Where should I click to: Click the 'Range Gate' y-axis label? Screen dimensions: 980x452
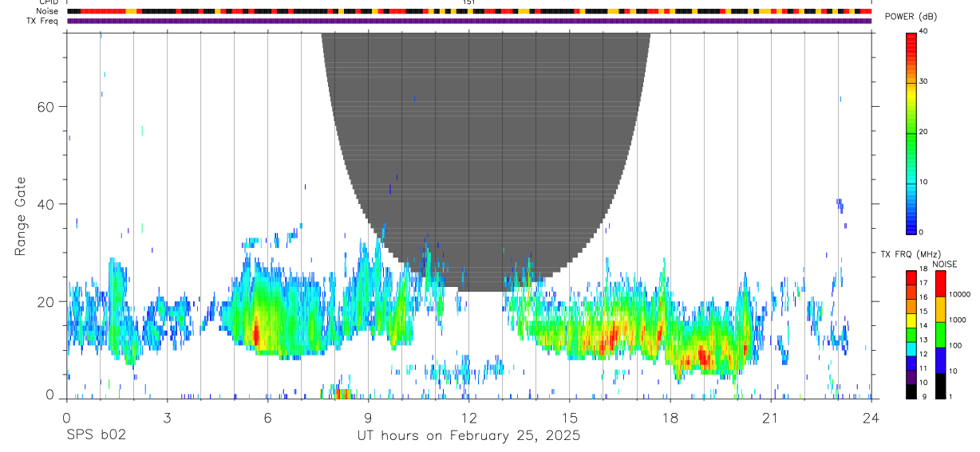pos(21,215)
